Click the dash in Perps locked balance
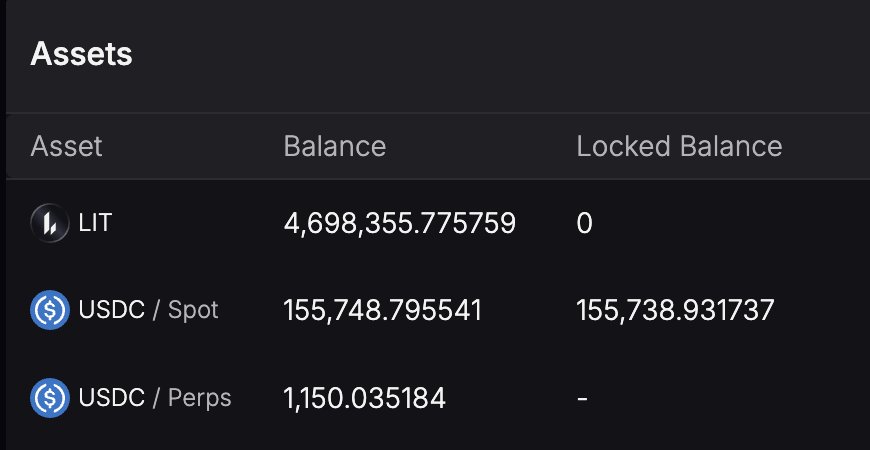Viewport: 870px width, 450px height. (x=583, y=399)
